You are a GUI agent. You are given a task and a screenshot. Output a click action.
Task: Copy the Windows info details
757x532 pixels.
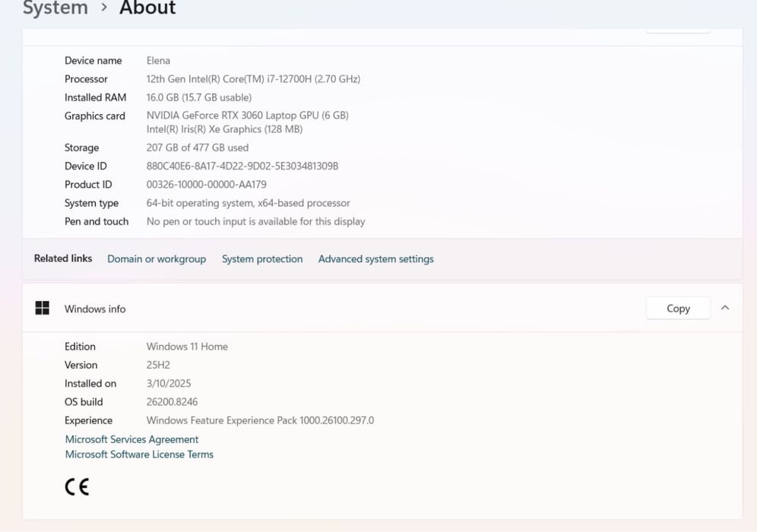(678, 308)
